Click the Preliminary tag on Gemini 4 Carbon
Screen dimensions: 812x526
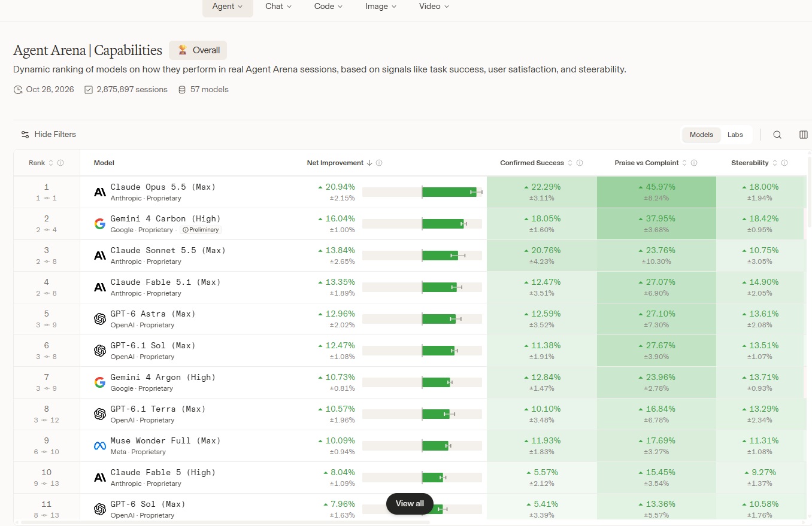[201, 230]
